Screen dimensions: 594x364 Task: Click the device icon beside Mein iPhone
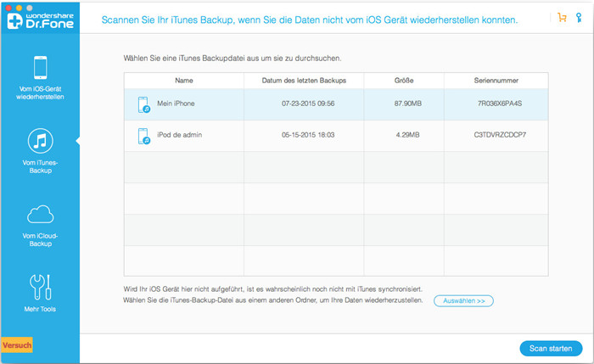144,104
